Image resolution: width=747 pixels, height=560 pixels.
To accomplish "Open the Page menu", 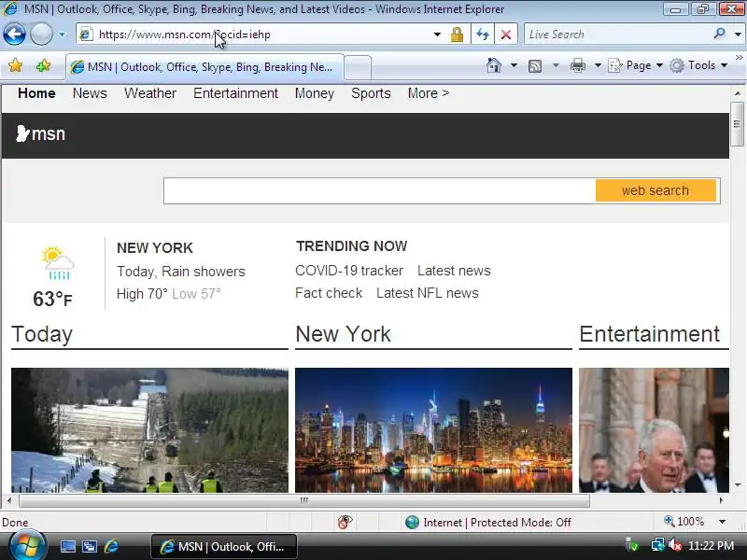I will point(636,65).
